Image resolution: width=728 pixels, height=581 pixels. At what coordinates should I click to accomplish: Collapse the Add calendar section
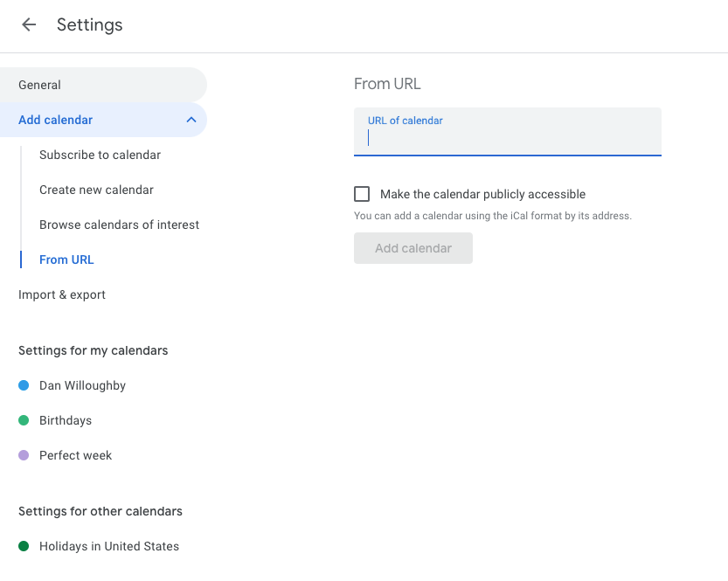click(191, 121)
